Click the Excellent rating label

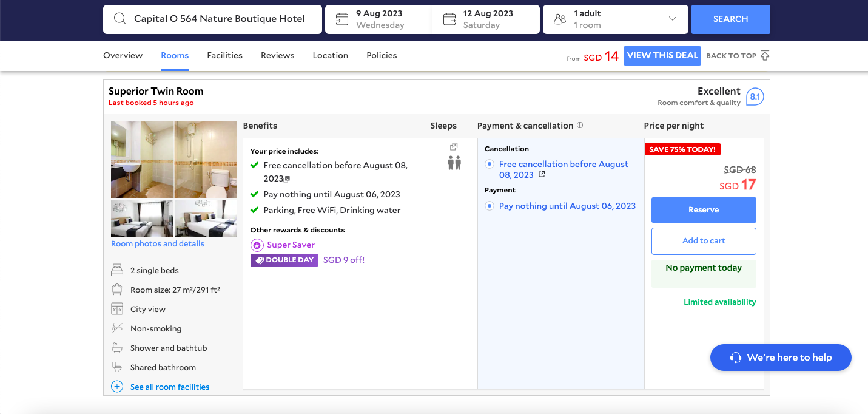pyautogui.click(x=719, y=91)
